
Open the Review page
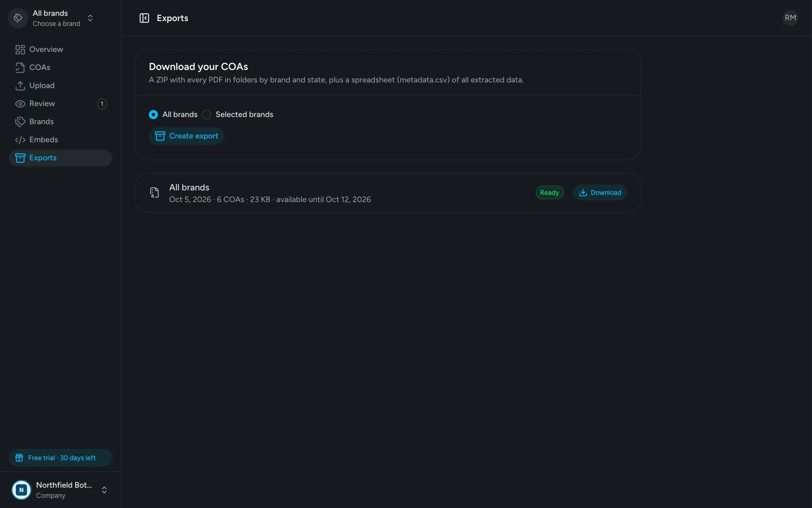click(61, 103)
